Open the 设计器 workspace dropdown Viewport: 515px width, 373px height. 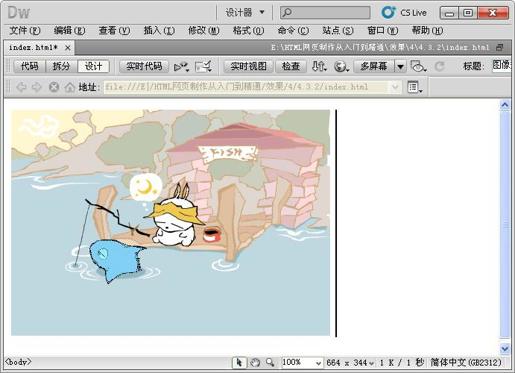(x=245, y=13)
